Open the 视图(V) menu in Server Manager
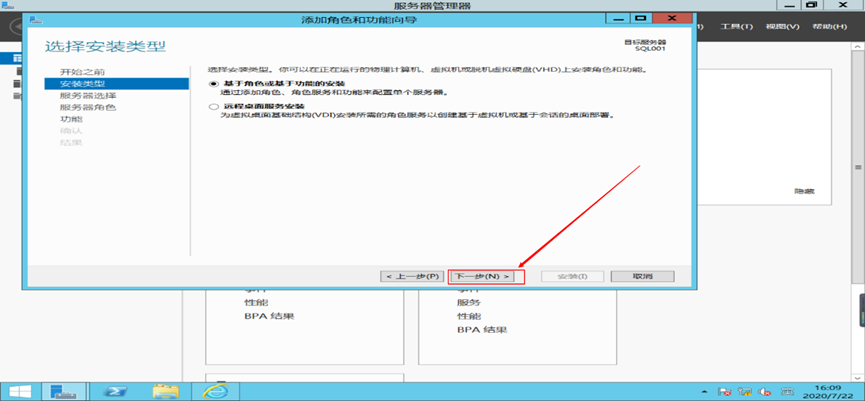Screen dimensions: 865x401 [x=782, y=26]
